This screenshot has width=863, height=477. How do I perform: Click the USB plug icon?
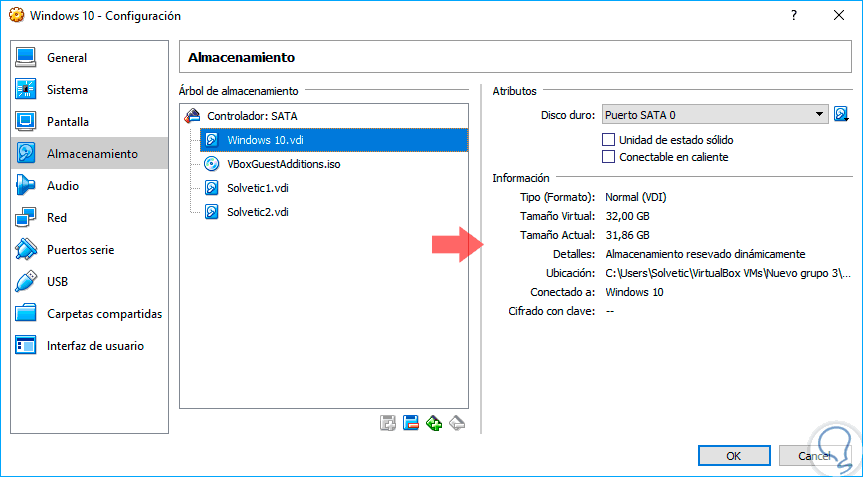(25, 281)
